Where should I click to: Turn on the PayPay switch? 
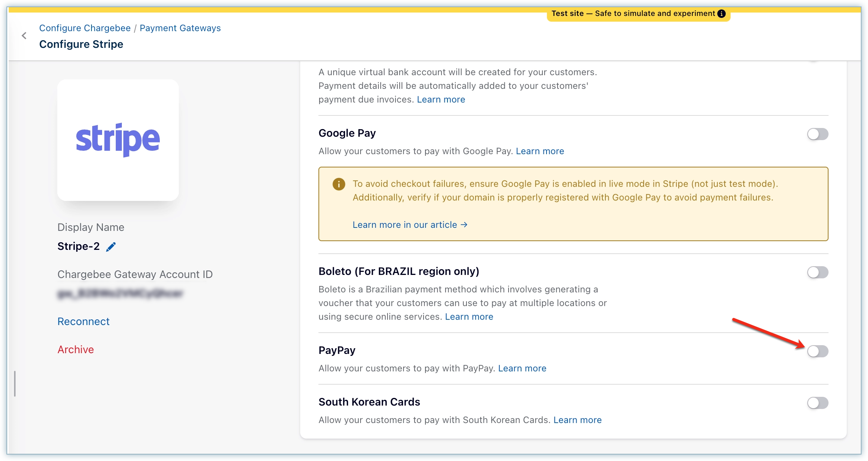818,351
